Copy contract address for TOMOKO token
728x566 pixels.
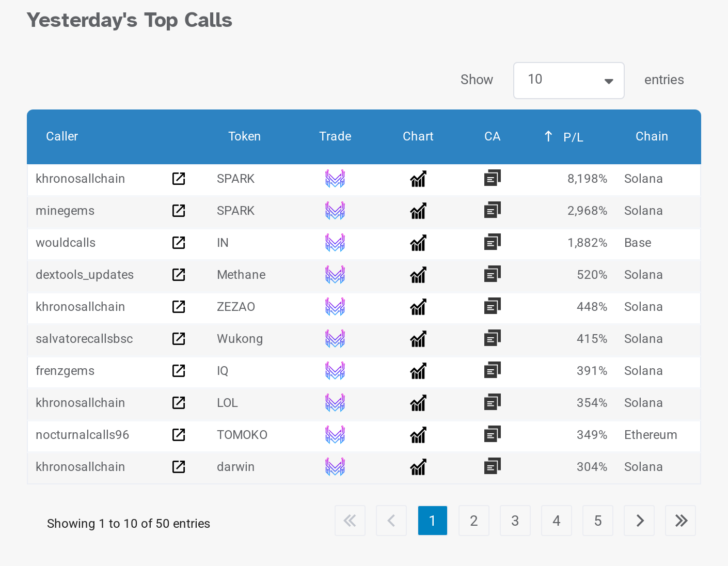pos(493,435)
